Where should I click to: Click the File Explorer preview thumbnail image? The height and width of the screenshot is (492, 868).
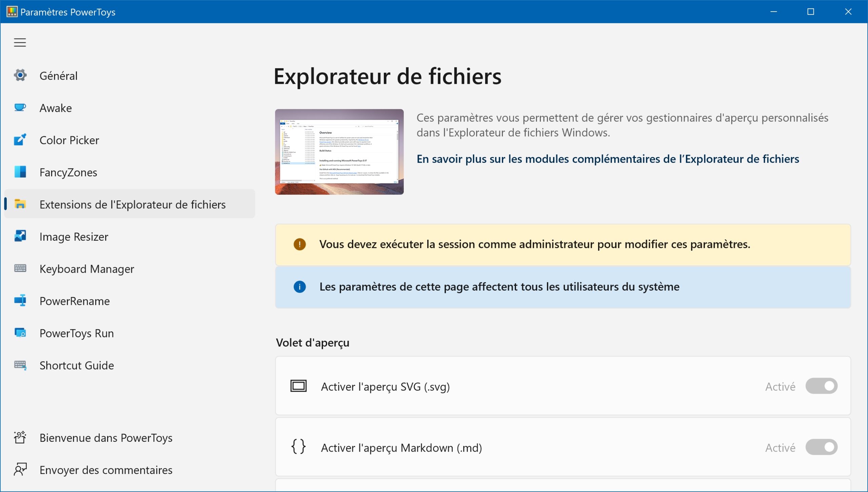pos(339,152)
